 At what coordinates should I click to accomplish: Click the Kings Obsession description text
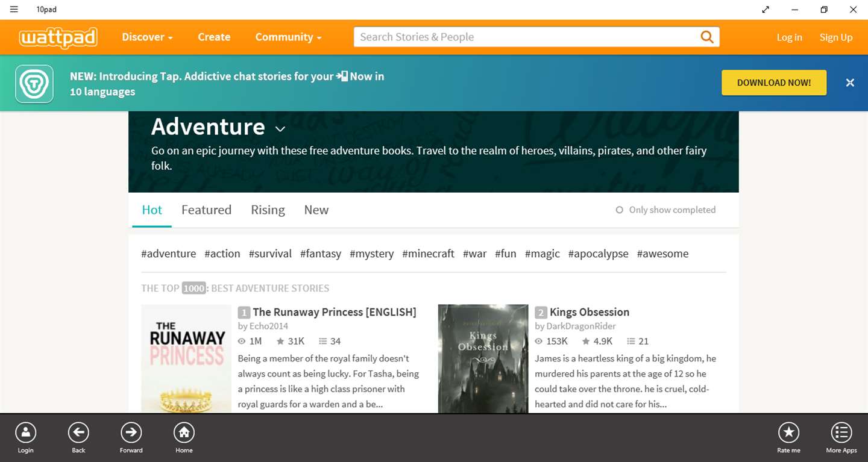pos(626,381)
